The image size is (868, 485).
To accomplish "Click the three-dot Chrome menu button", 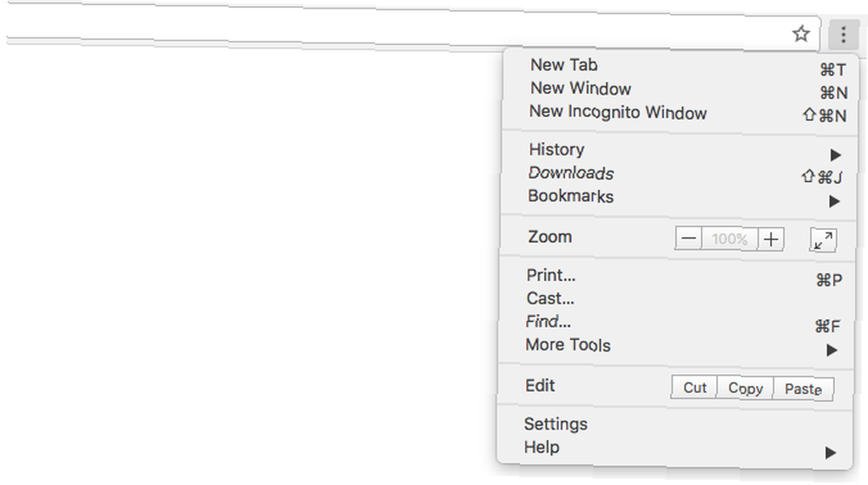I will pos(843,35).
